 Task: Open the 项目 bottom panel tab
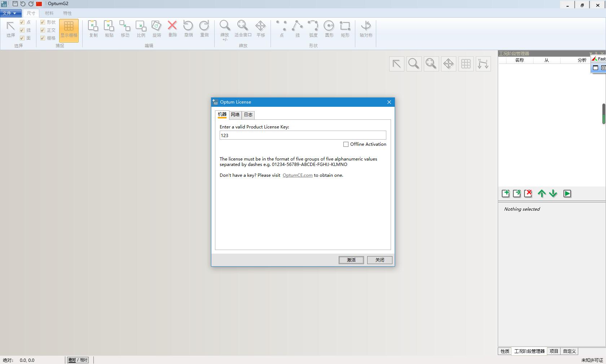(554, 351)
